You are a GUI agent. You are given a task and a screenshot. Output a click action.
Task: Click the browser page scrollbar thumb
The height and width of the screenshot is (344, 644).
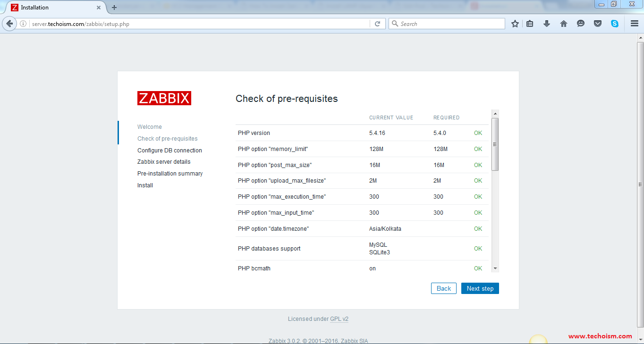click(640, 185)
